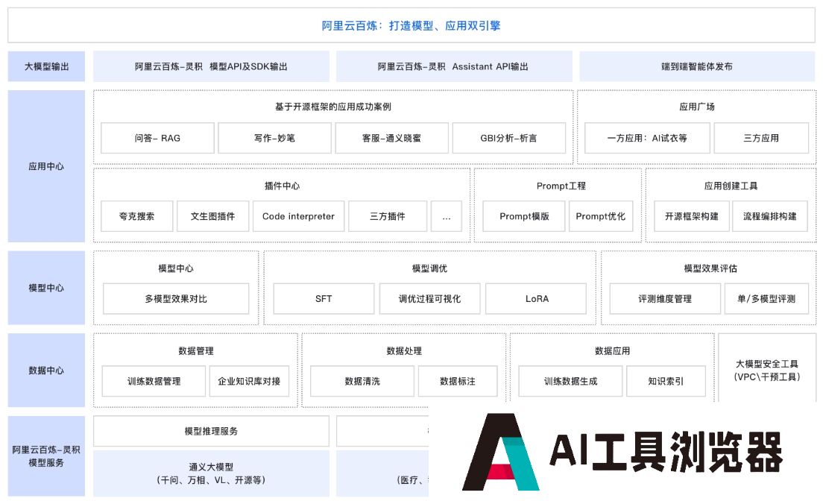Viewport: 823px width, 504px height.
Task: Click the 模型调优 heading
Action: pyautogui.click(x=429, y=268)
